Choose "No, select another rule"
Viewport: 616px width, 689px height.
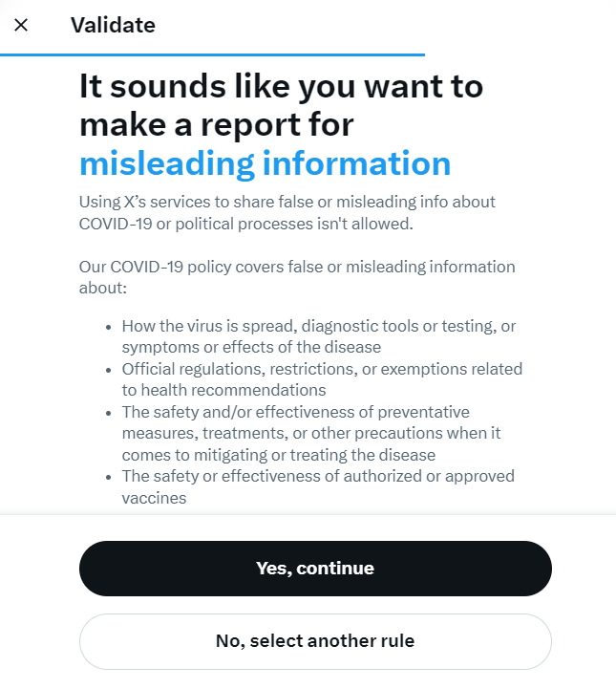[x=315, y=640]
